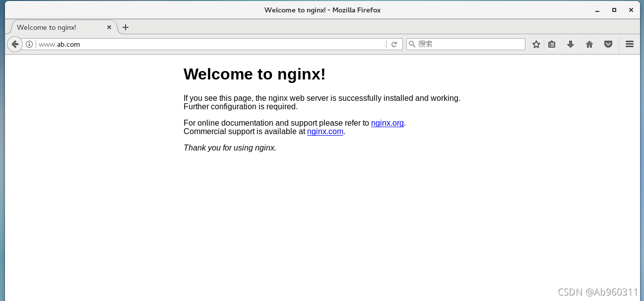Reload the current page

click(394, 44)
